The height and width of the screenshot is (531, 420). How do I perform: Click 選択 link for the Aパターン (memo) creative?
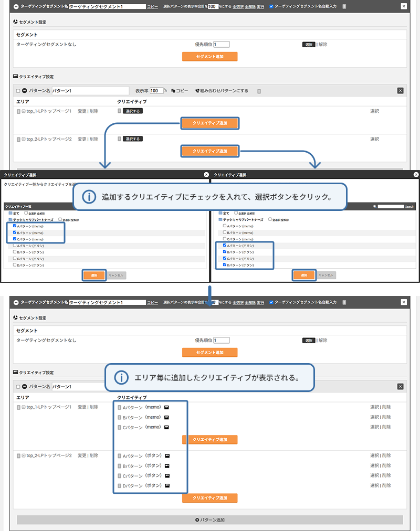375,407
